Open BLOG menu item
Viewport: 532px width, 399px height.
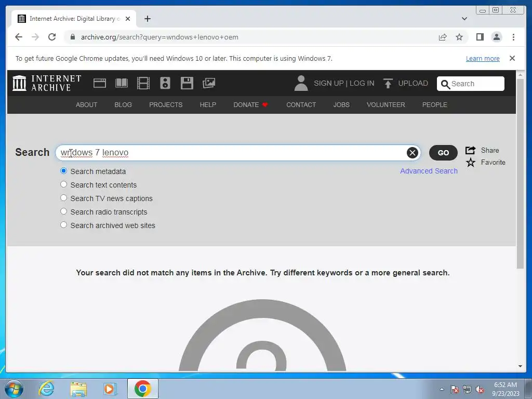point(123,105)
